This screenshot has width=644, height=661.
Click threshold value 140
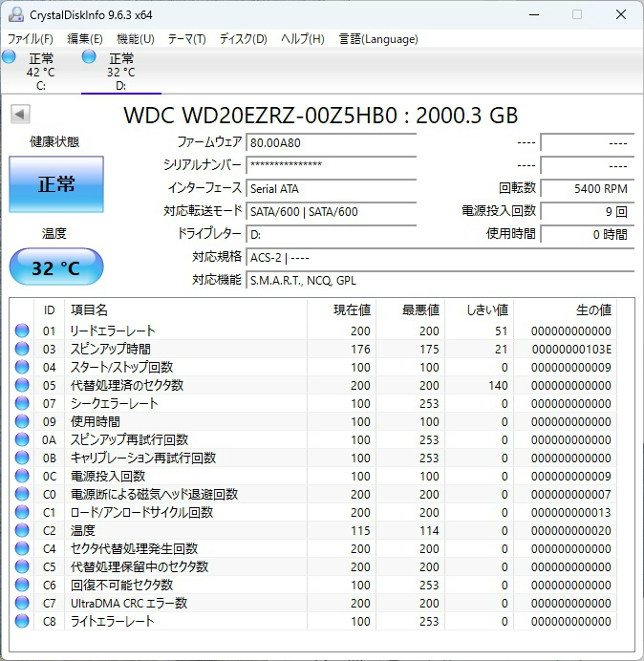(x=498, y=385)
